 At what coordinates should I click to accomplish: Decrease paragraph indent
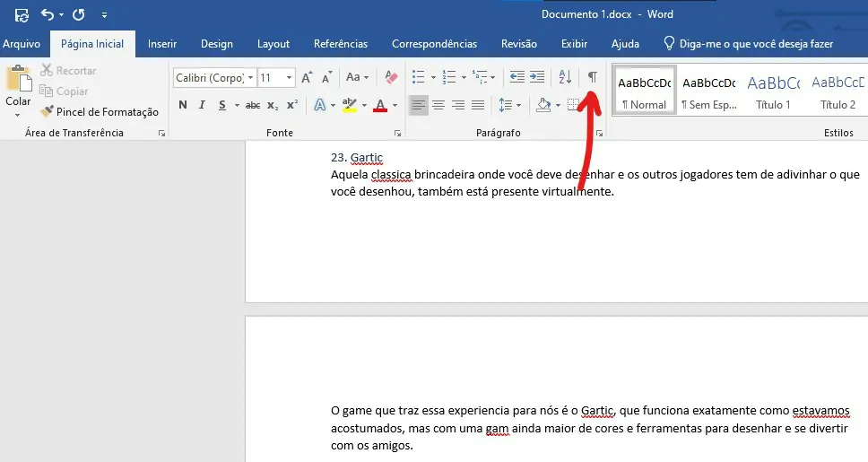[x=517, y=77]
